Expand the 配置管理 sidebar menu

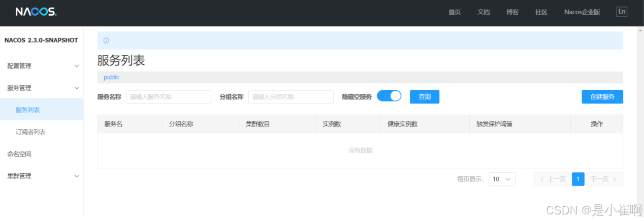(x=42, y=66)
